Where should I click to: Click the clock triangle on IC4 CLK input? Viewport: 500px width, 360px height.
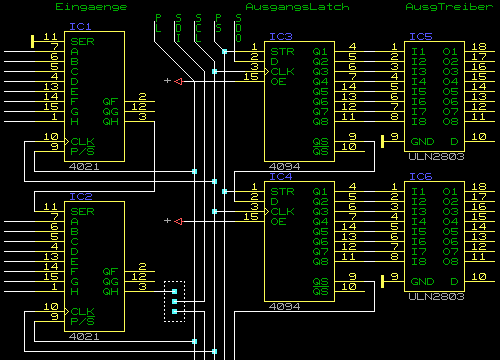(267, 211)
